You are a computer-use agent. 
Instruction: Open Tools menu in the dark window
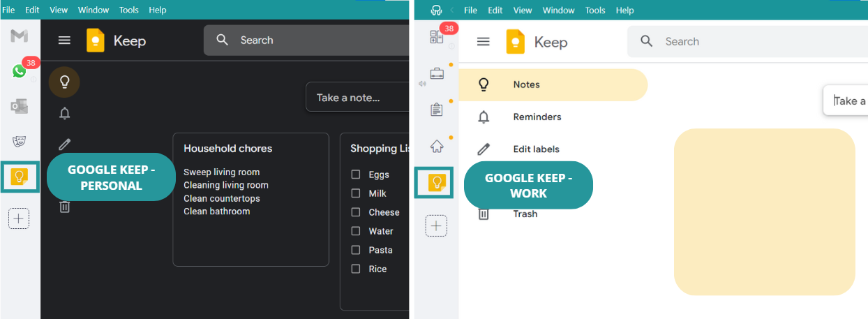[129, 10]
